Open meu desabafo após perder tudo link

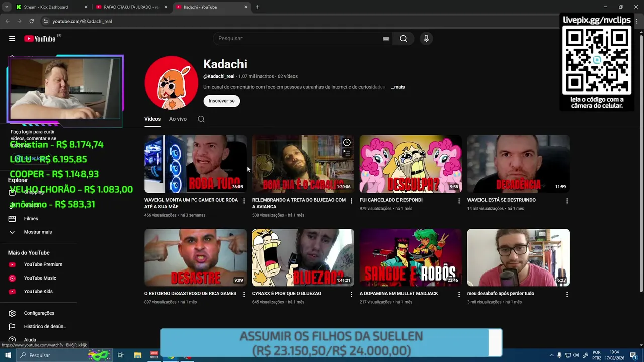click(x=501, y=294)
